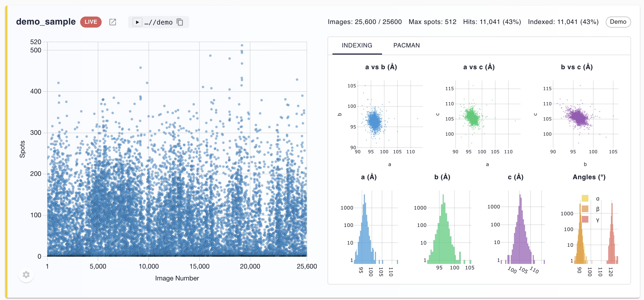Click the a vs c green scatter plot

click(x=488, y=114)
